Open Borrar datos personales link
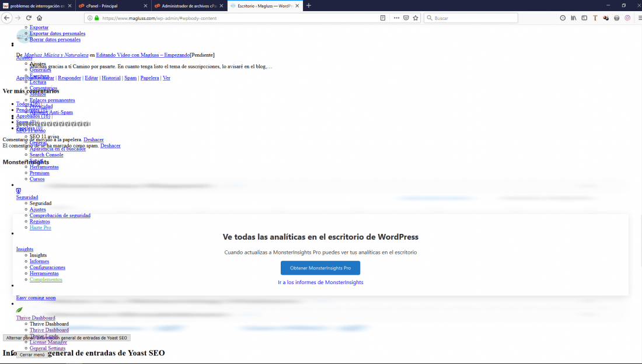Image resolution: width=642 pixels, height=364 pixels. tap(55, 40)
